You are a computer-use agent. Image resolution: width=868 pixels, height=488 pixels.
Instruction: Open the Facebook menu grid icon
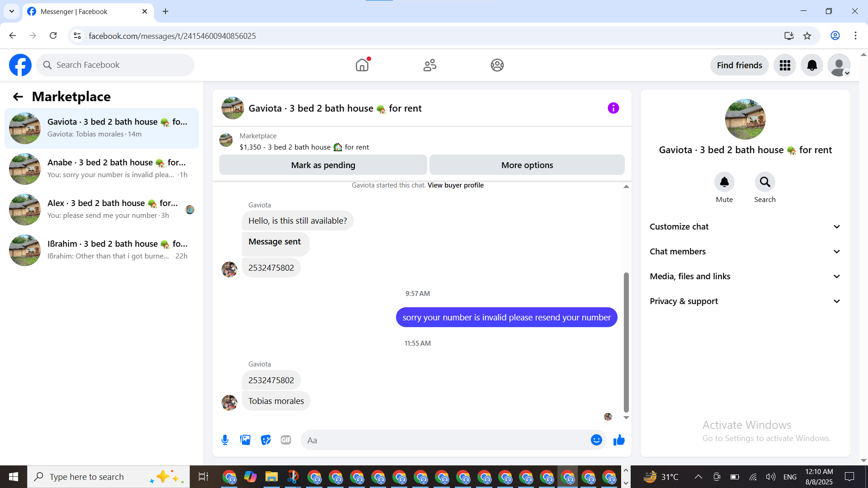tap(785, 66)
